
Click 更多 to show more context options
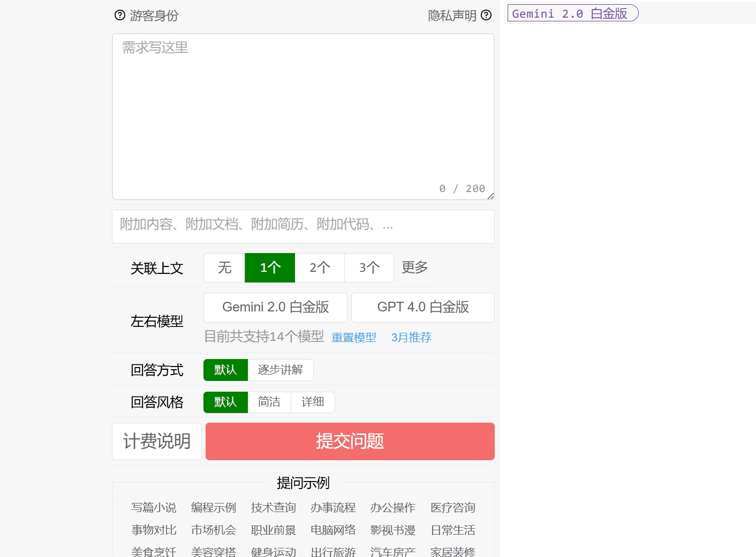click(413, 268)
